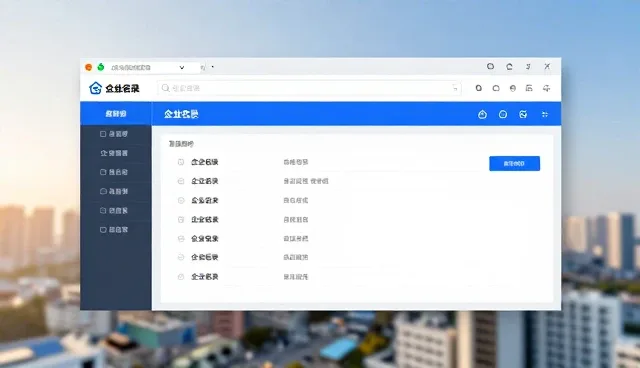The height and width of the screenshot is (368, 640).
Task: Select the marker on the fourth list row
Action: pos(181,219)
